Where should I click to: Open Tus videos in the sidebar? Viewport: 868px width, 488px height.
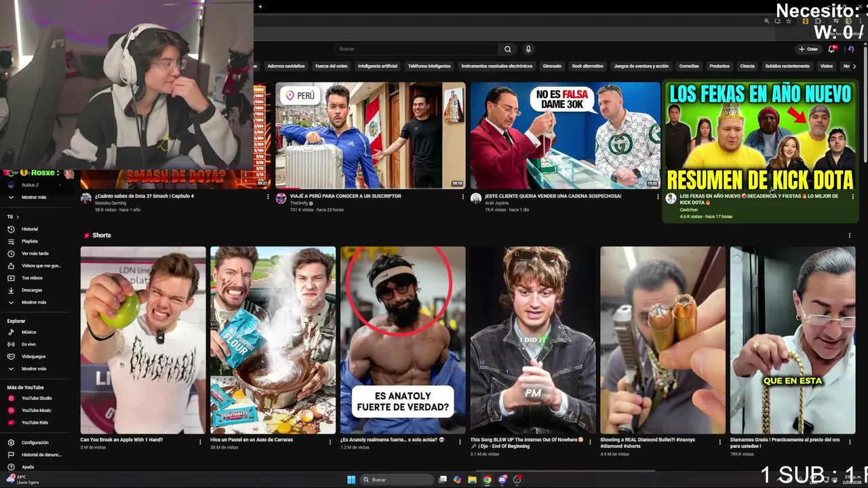pos(32,278)
